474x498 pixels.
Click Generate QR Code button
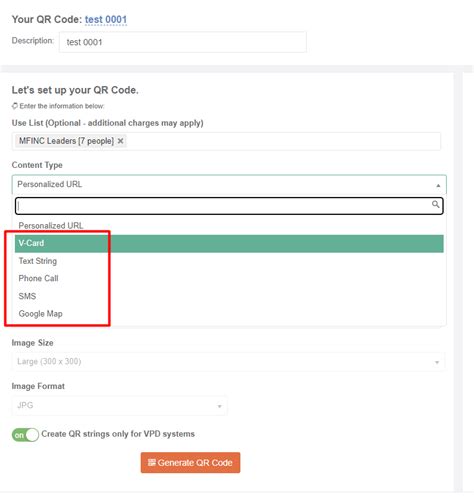(190, 462)
